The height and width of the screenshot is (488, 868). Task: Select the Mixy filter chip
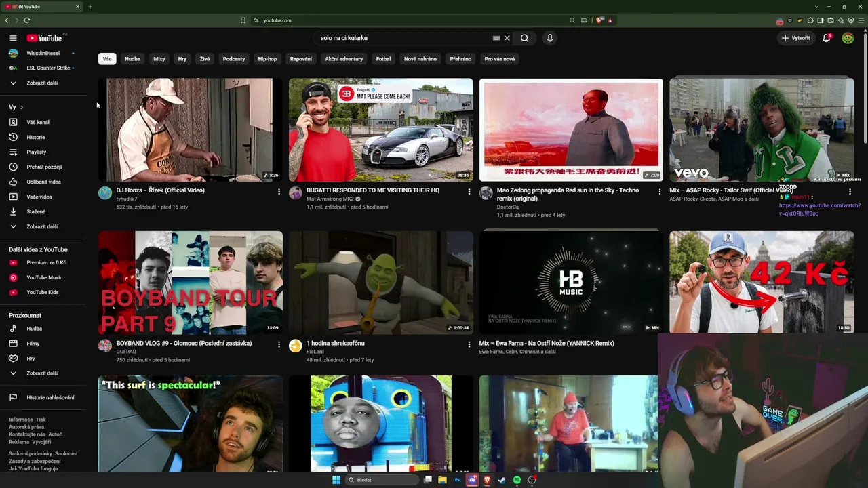tap(159, 59)
